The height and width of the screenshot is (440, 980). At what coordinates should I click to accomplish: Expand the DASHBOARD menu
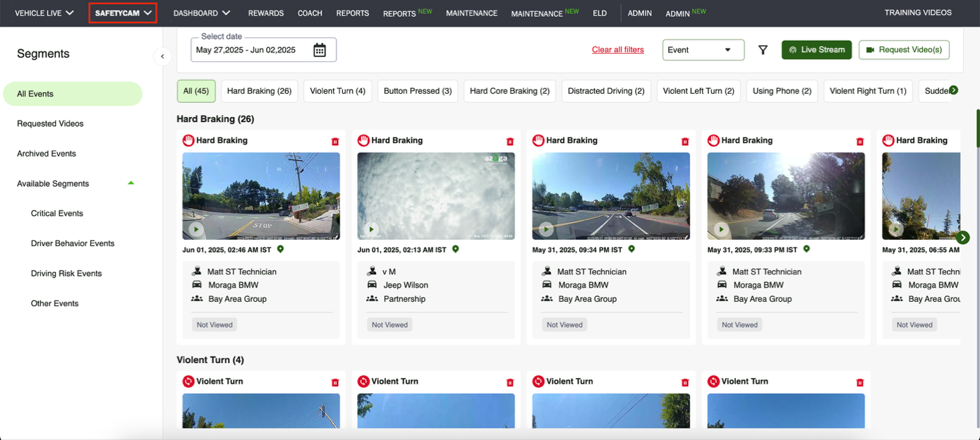point(202,13)
